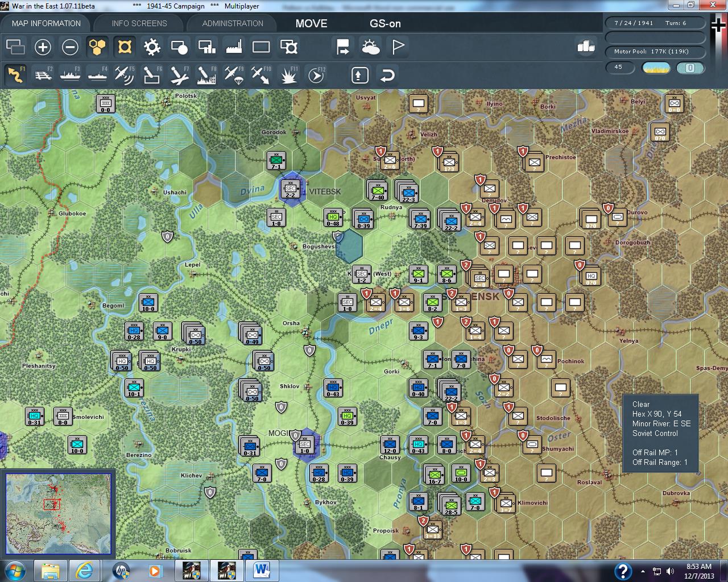Click the undo curved arrow icon

(387, 74)
